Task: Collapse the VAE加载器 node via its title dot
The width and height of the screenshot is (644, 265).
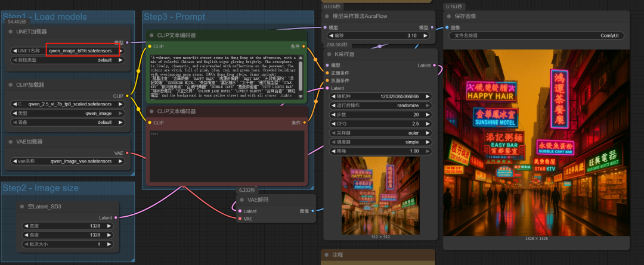Action: [x=11, y=142]
